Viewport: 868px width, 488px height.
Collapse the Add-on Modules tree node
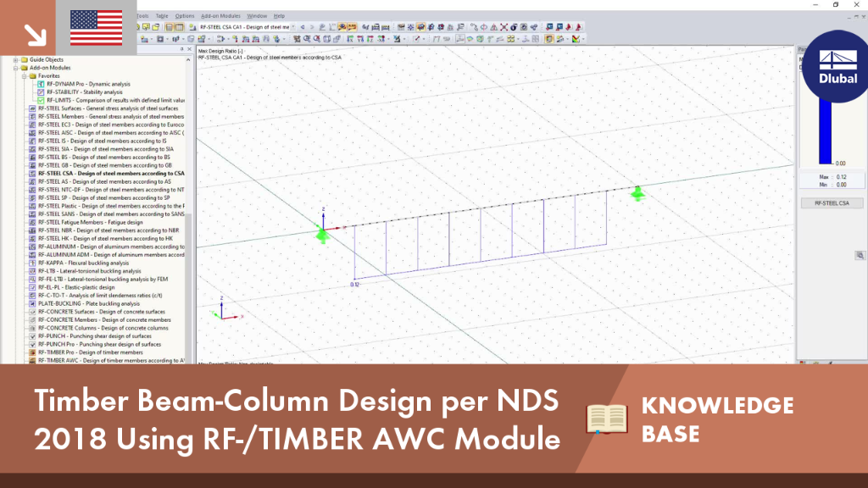click(x=15, y=68)
